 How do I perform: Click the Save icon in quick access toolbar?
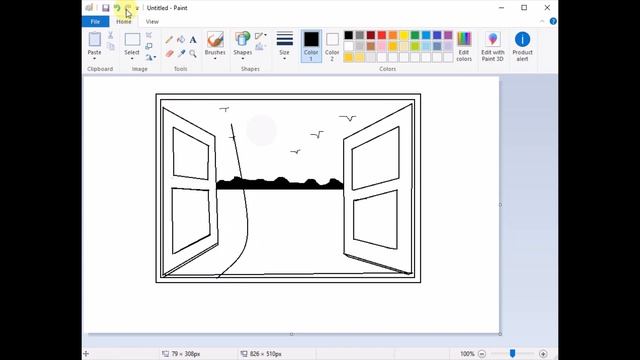(x=106, y=8)
